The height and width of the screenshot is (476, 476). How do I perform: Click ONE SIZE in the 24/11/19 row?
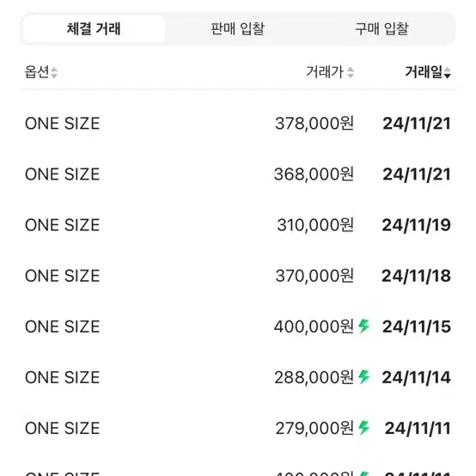[x=62, y=225]
